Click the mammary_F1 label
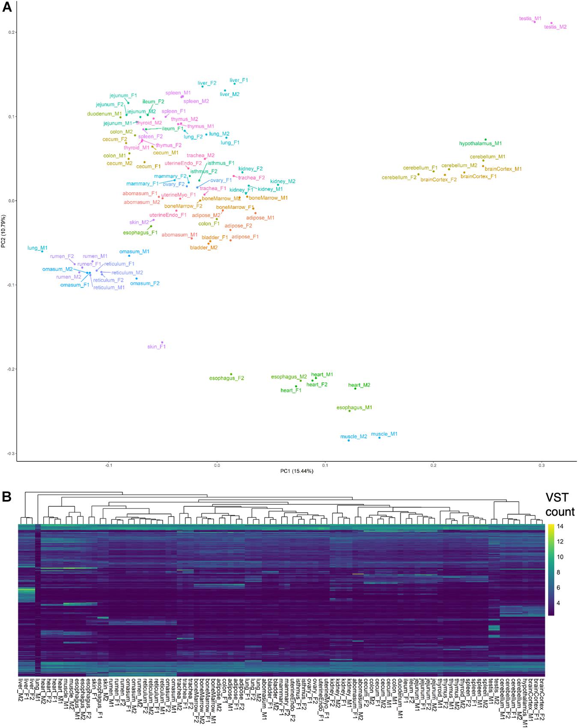 coord(142,184)
